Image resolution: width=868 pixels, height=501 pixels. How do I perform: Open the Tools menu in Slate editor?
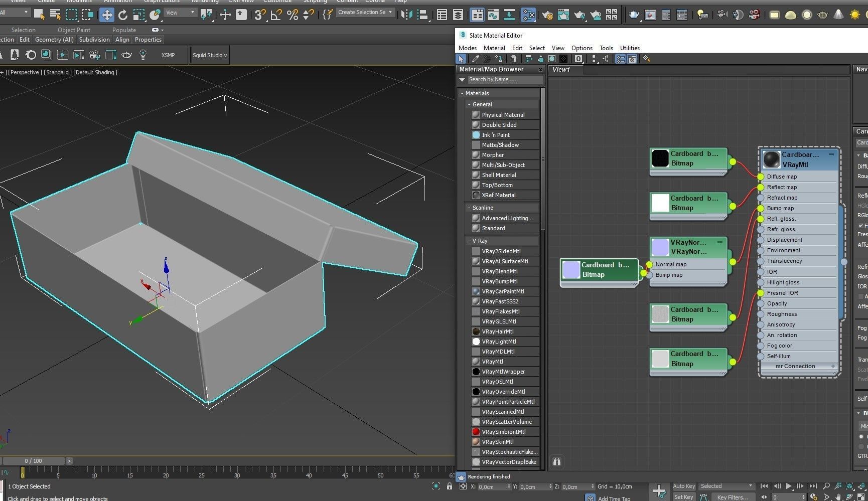pyautogui.click(x=606, y=48)
